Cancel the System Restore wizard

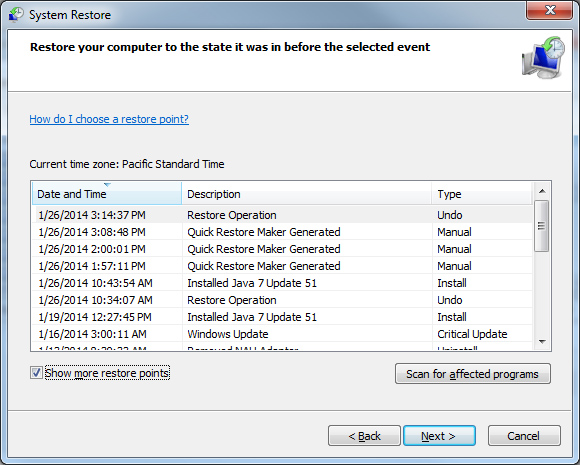pos(524,436)
